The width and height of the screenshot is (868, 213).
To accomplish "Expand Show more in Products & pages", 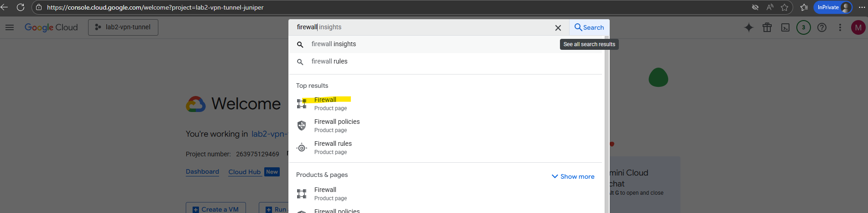I will [573, 176].
